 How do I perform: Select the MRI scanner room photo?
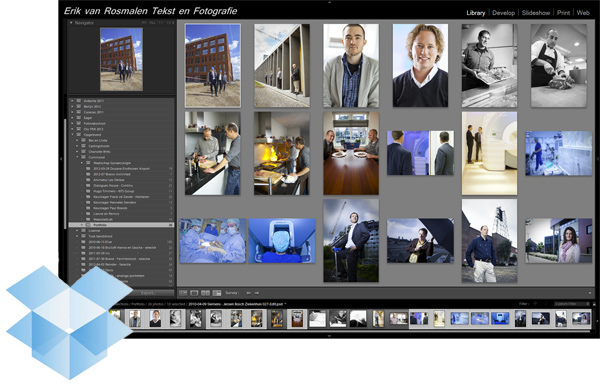489,153
